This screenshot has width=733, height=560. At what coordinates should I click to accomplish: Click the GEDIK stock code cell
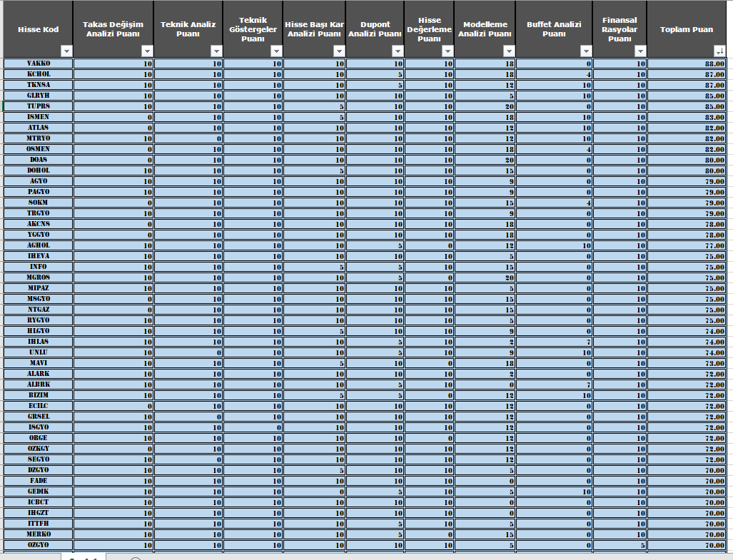pos(39,492)
